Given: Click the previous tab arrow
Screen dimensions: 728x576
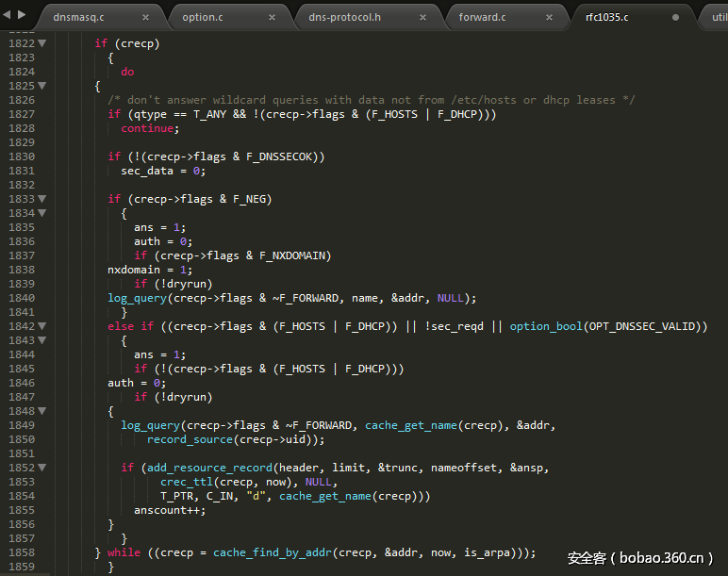Looking at the screenshot, I should (8, 15).
